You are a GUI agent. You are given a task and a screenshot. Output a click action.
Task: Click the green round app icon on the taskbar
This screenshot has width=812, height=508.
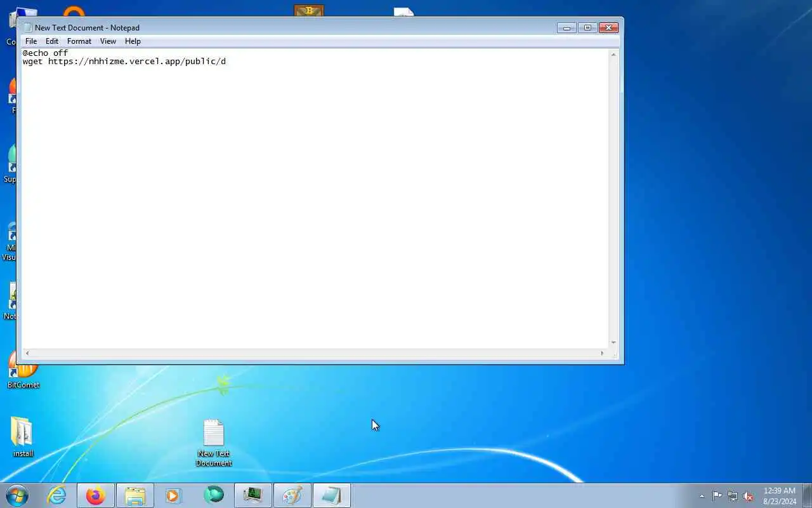pyautogui.click(x=214, y=495)
